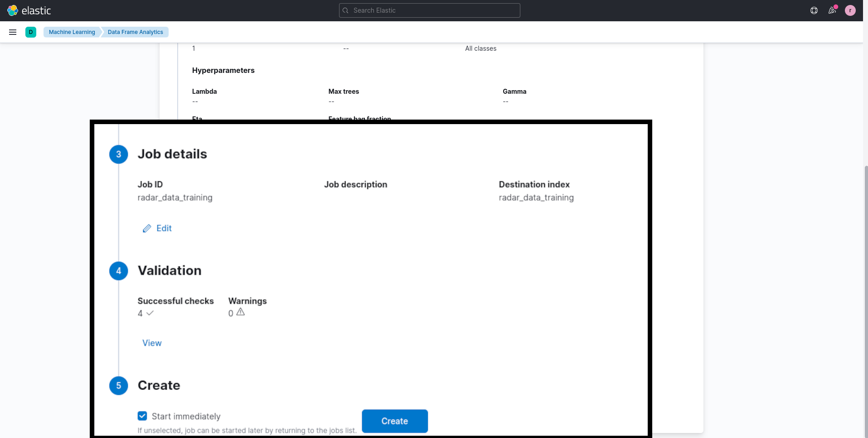
Task: Focus the Search Elastic input field
Action: (430, 10)
